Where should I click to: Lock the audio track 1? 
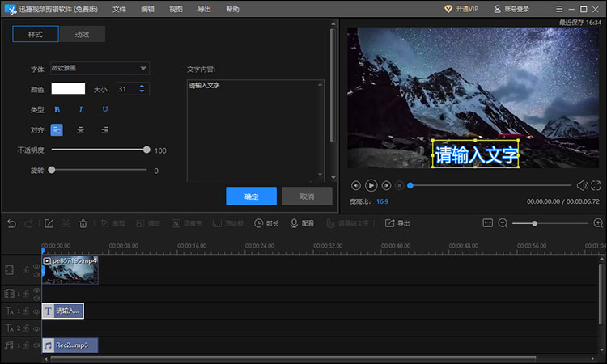click(x=26, y=345)
